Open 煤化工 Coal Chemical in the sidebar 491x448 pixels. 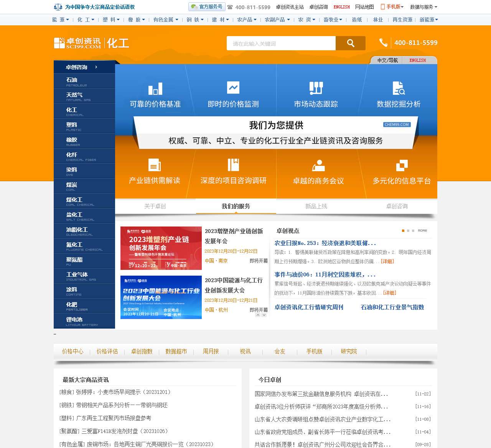click(84, 201)
